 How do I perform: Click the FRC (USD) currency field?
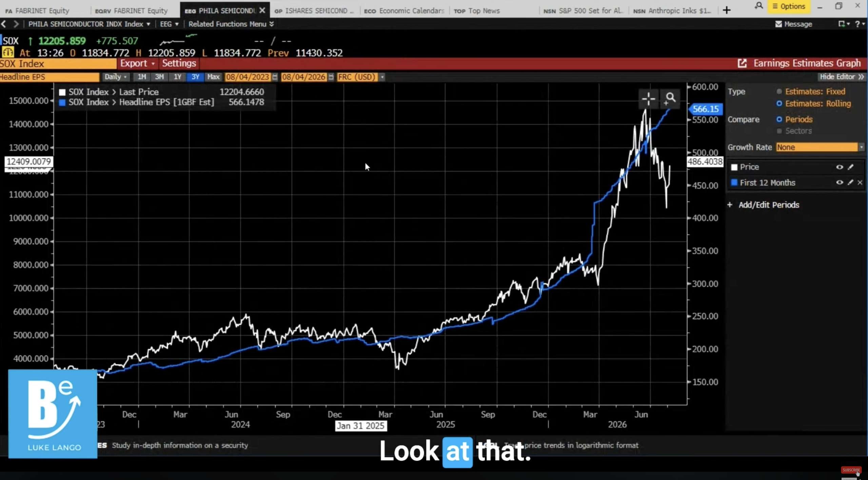pyautogui.click(x=357, y=77)
